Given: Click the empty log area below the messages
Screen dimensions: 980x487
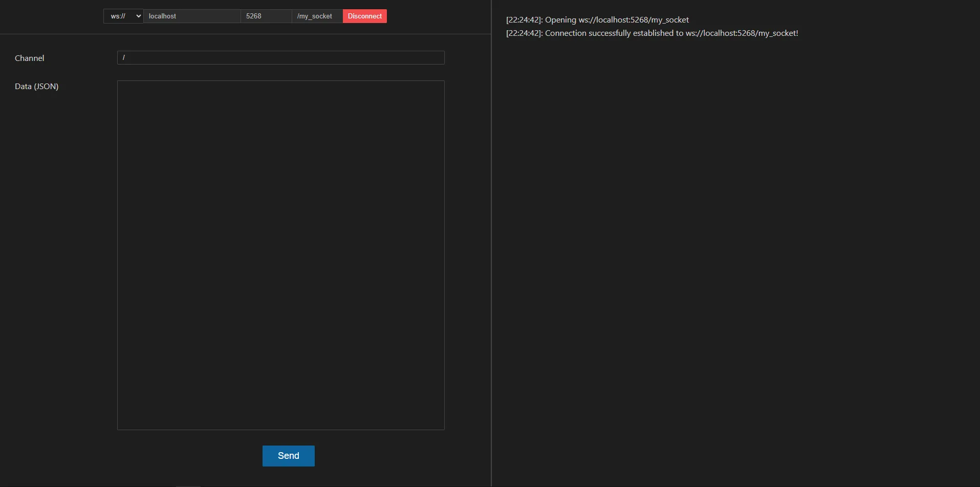Looking at the screenshot, I should (735, 256).
